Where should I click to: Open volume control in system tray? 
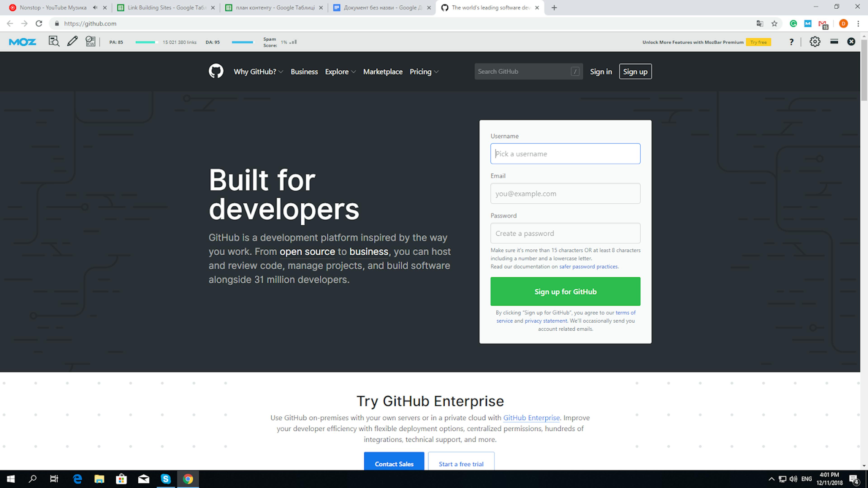(x=793, y=479)
